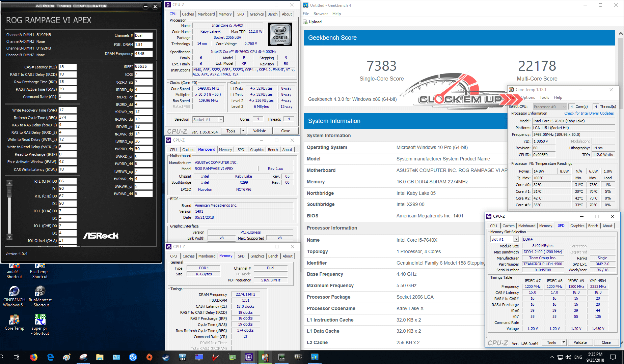Screen dimensions: 624x364
Task: Expand the Socket #1 selection dropdown
Action: tap(221, 120)
